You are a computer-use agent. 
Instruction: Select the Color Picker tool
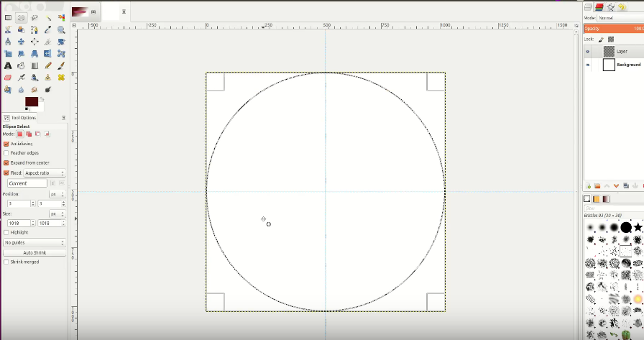[x=48, y=29]
